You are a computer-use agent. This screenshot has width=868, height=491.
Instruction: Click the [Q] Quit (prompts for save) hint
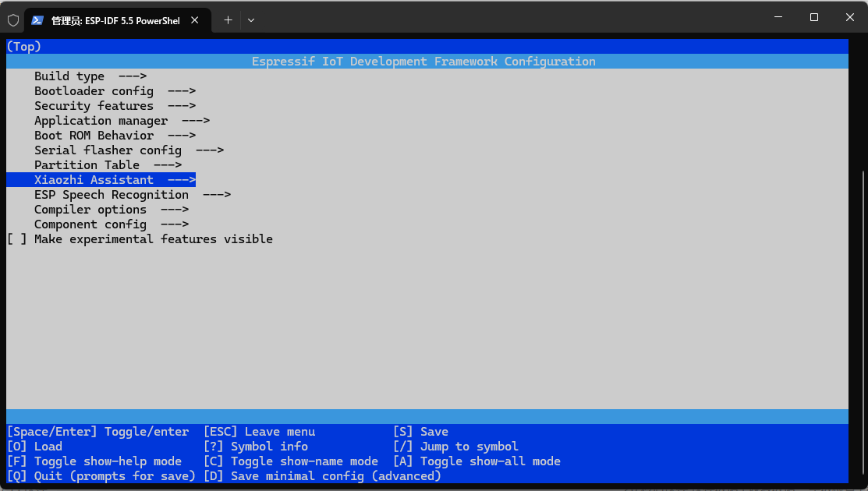pyautogui.click(x=101, y=476)
